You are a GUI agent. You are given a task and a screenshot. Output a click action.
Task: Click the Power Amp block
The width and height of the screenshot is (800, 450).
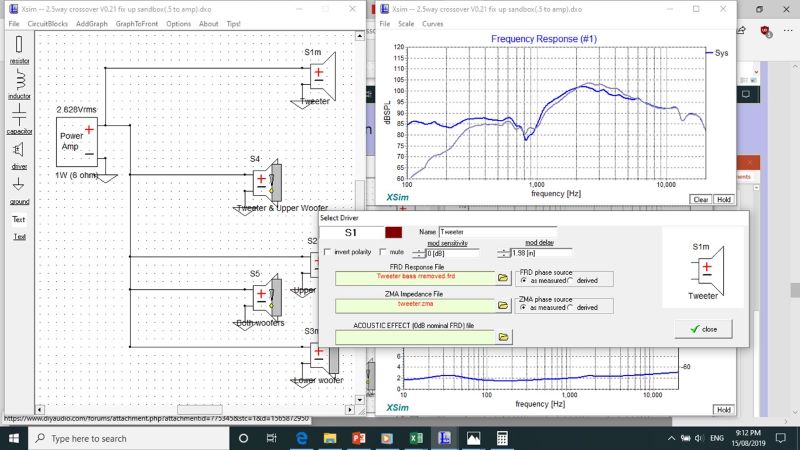77,141
